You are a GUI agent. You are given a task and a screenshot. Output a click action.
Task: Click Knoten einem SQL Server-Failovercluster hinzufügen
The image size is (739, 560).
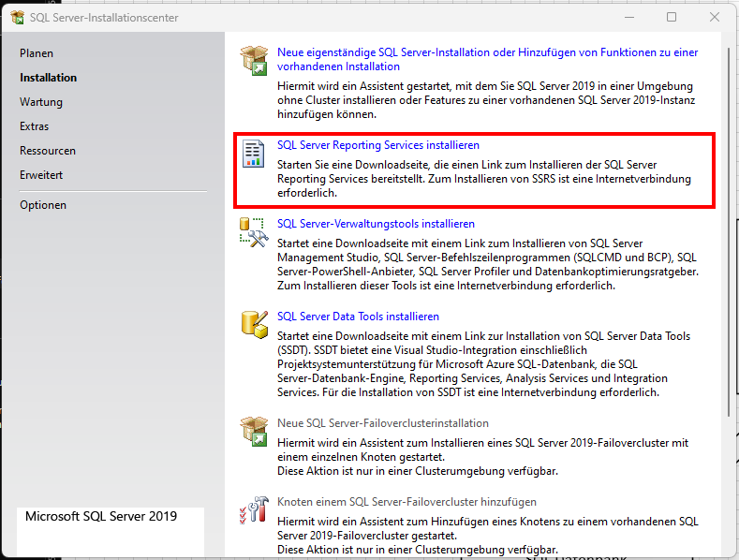click(406, 502)
